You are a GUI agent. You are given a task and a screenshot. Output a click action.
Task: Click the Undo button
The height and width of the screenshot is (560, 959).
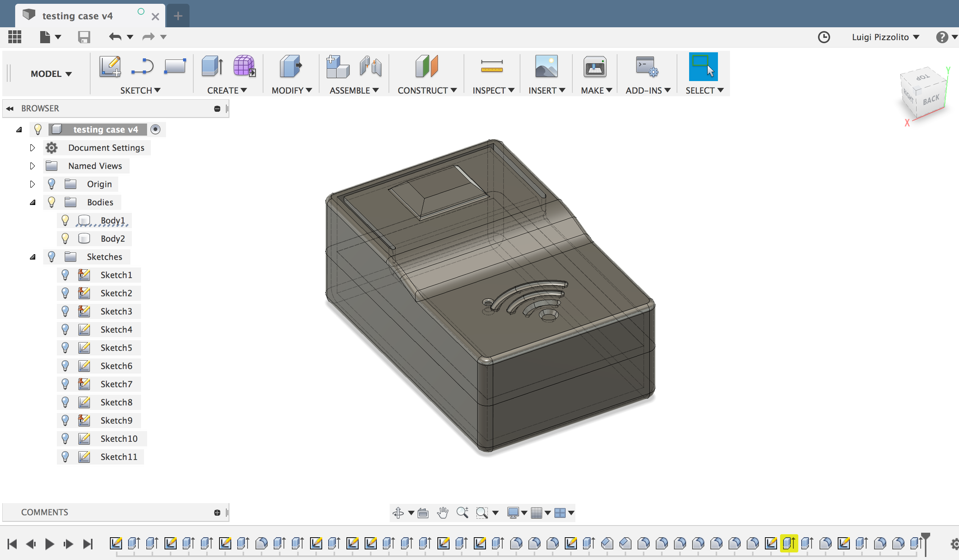tap(115, 37)
